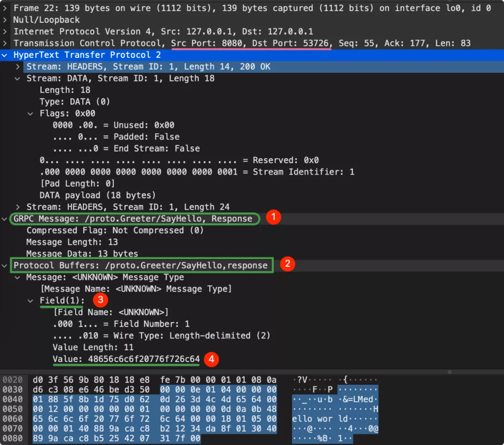Collapse HyperText Transfer Protocol 2 section
Viewport: 504px width, 445px height.
(5, 55)
